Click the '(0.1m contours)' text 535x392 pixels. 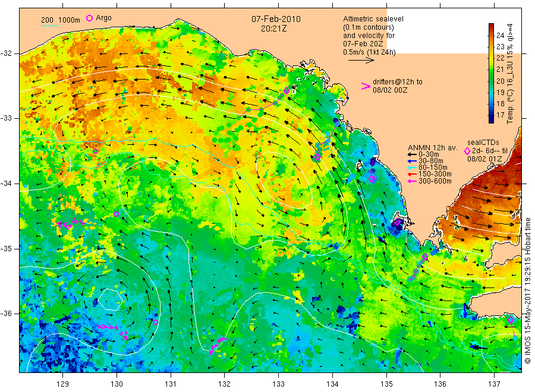tap(369, 27)
